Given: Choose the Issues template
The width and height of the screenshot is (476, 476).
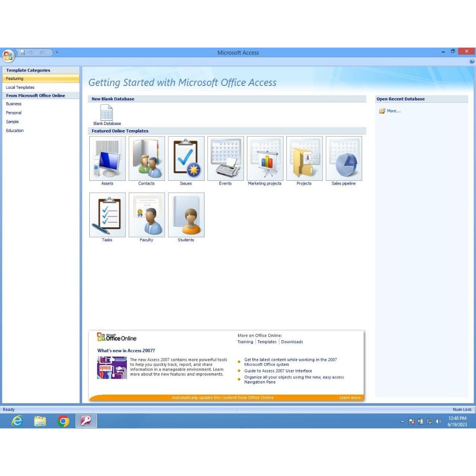Looking at the screenshot, I should [x=186, y=161].
